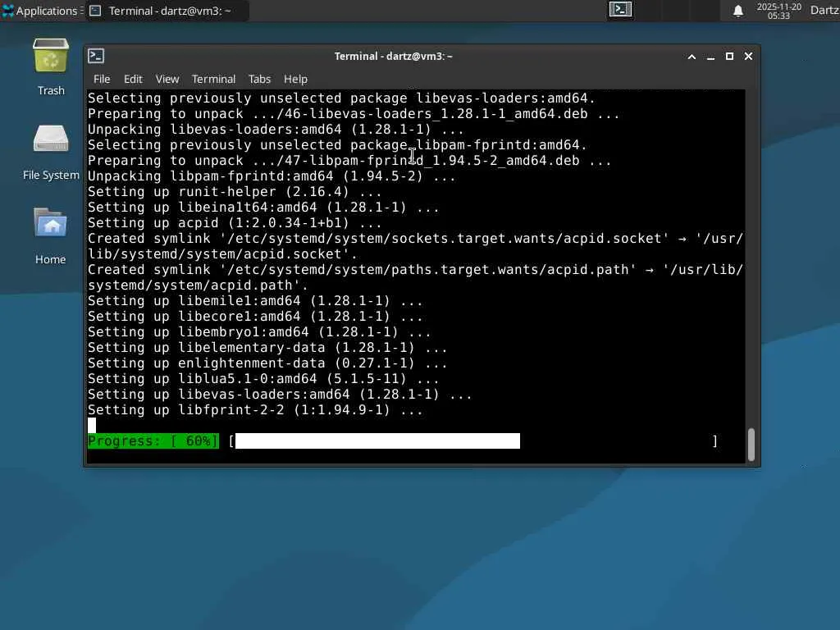Image resolution: width=840 pixels, height=630 pixels.
Task: Open the Dartz user menu
Action: click(824, 10)
